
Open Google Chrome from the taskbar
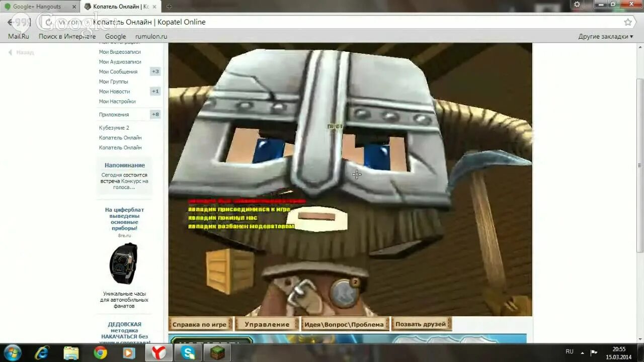[100, 353]
